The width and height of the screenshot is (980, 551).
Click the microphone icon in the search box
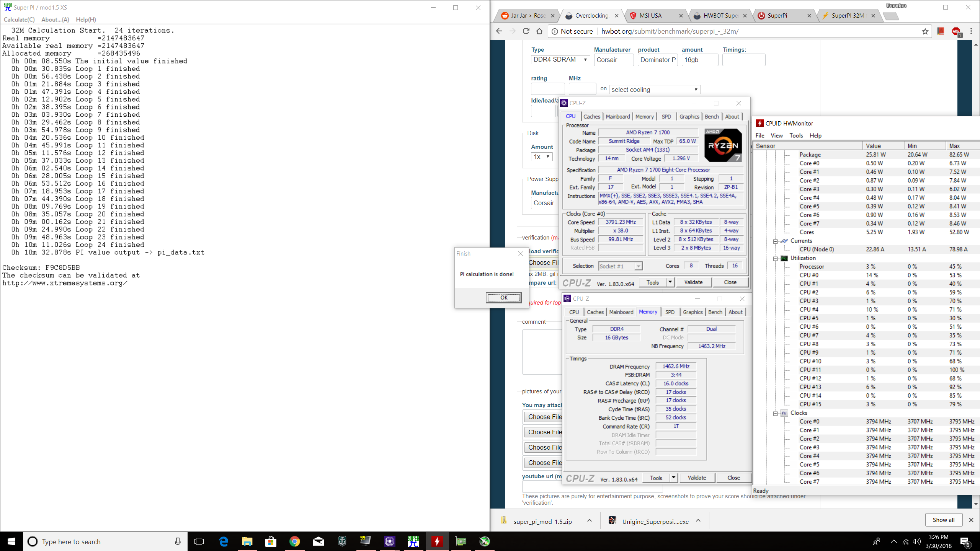[178, 541]
